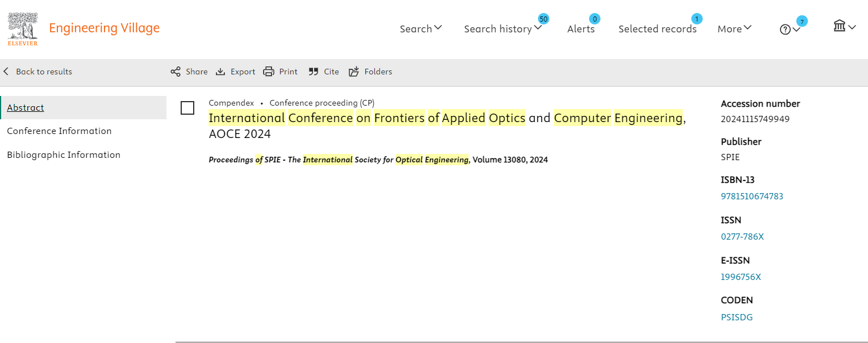
Task: Click the help notification badge 7
Action: pos(802,22)
